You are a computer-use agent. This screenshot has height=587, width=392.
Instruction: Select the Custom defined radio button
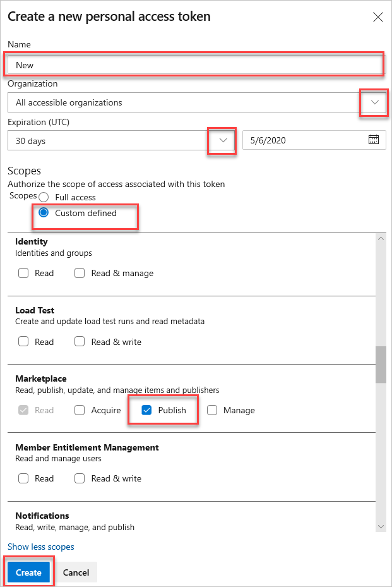pos(44,213)
